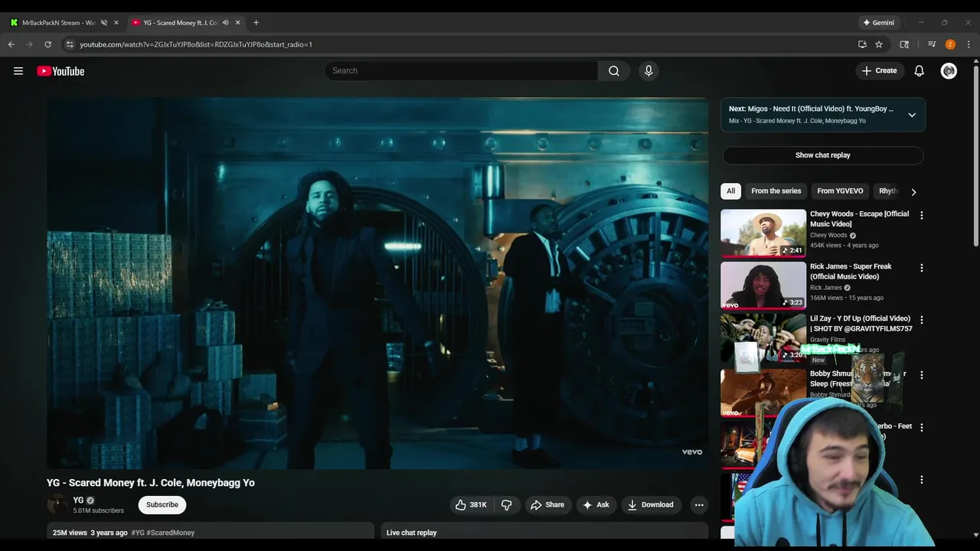Expand the Next Migos mix playlist panel
This screenshot has width=980, height=551.
point(912,115)
